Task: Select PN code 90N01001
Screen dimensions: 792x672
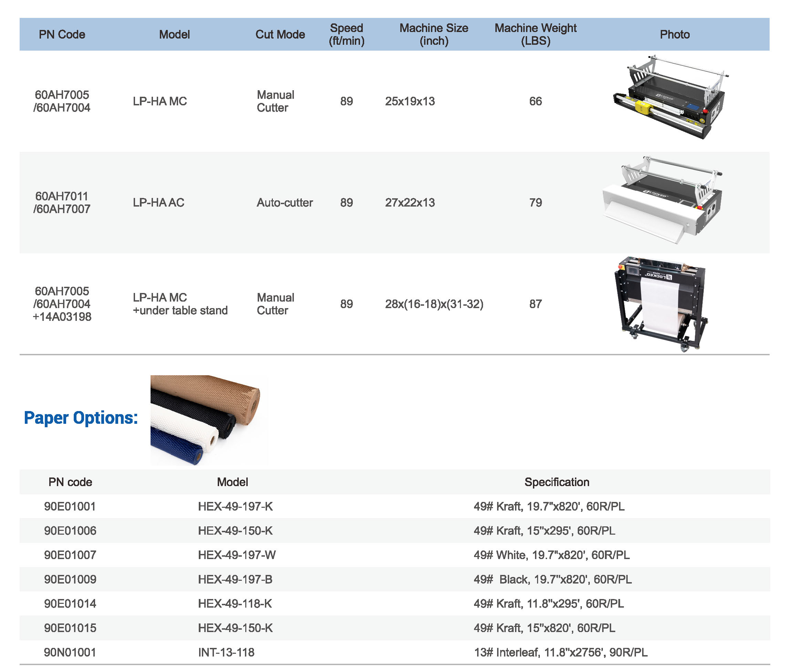Action: 70,652
